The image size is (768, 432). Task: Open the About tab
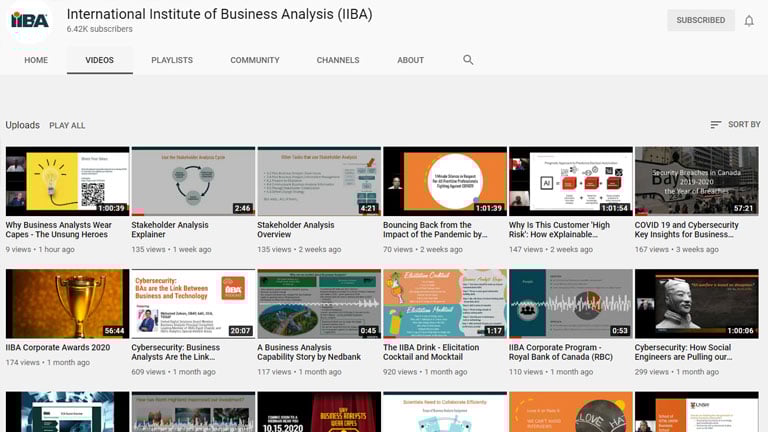(x=410, y=60)
